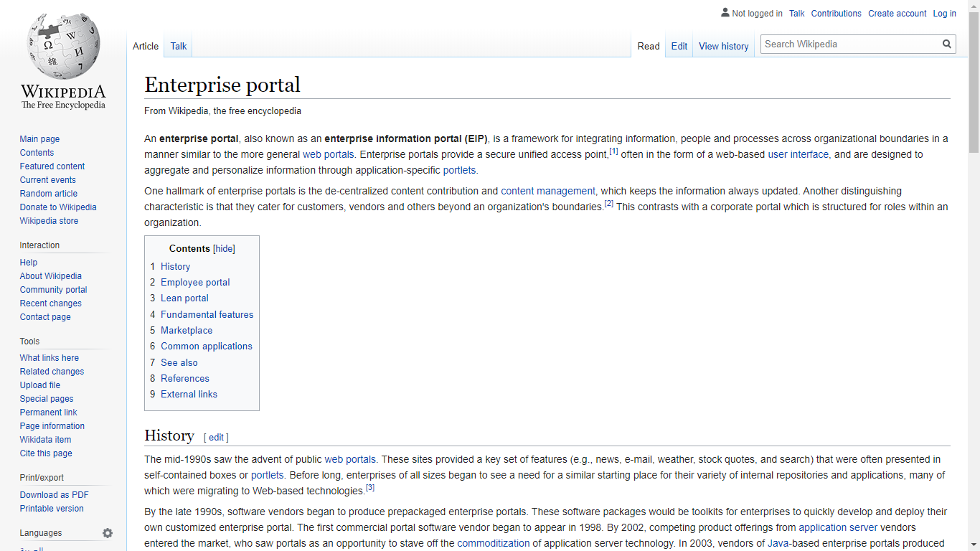Click the search magnifying glass icon
The image size is (980, 551).
point(947,44)
